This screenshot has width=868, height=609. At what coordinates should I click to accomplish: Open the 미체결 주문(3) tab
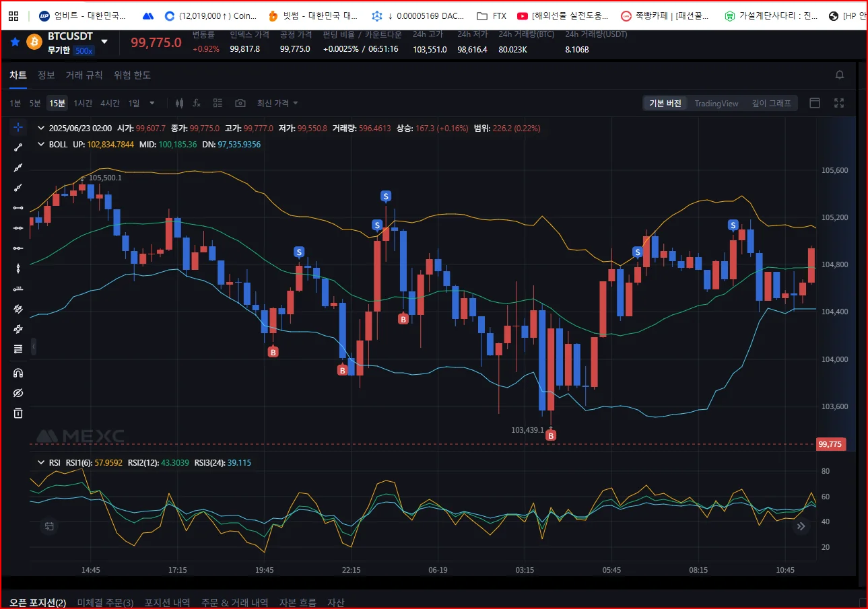pyautogui.click(x=105, y=602)
